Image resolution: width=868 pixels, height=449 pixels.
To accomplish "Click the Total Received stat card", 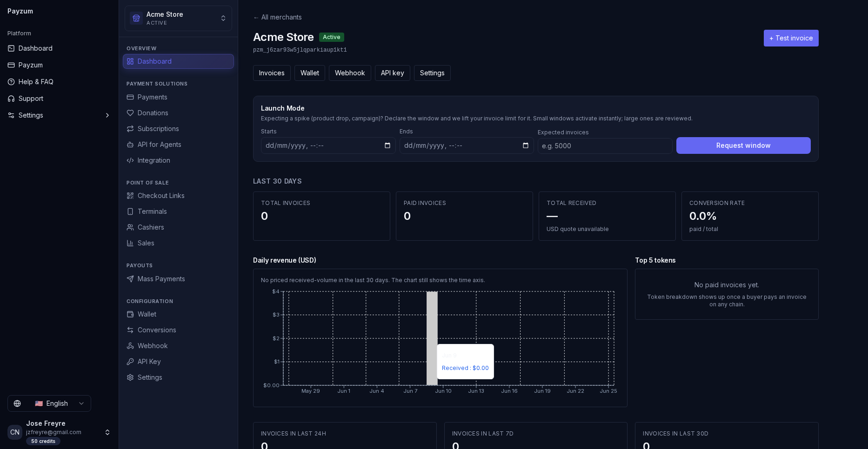I will [607, 216].
